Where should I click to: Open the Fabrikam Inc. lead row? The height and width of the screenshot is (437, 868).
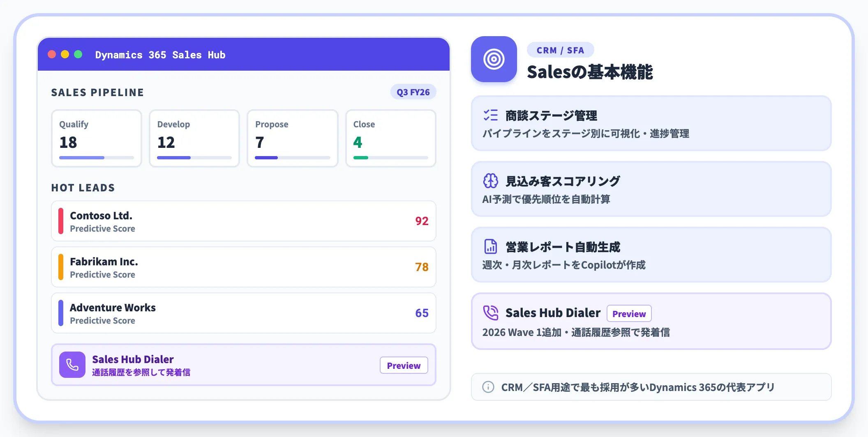click(x=244, y=267)
